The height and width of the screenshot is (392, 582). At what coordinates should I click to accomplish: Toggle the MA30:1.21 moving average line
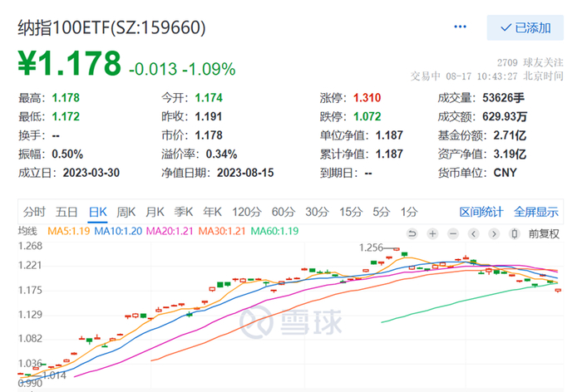click(x=222, y=231)
